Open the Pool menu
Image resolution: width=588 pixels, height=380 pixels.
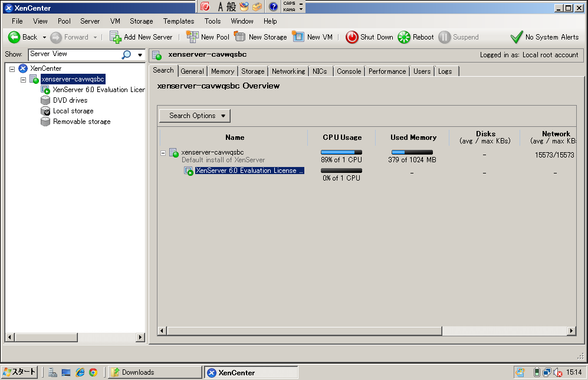[x=64, y=21]
